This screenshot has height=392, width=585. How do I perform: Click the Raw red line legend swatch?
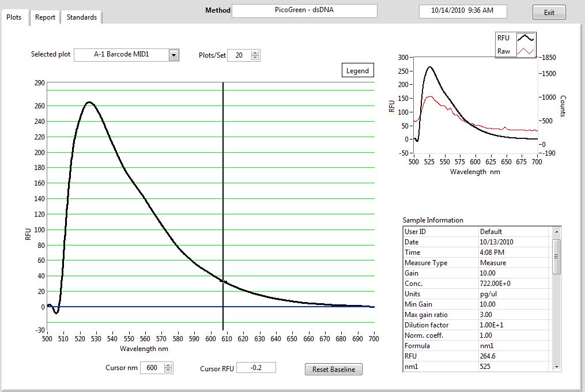(x=525, y=51)
